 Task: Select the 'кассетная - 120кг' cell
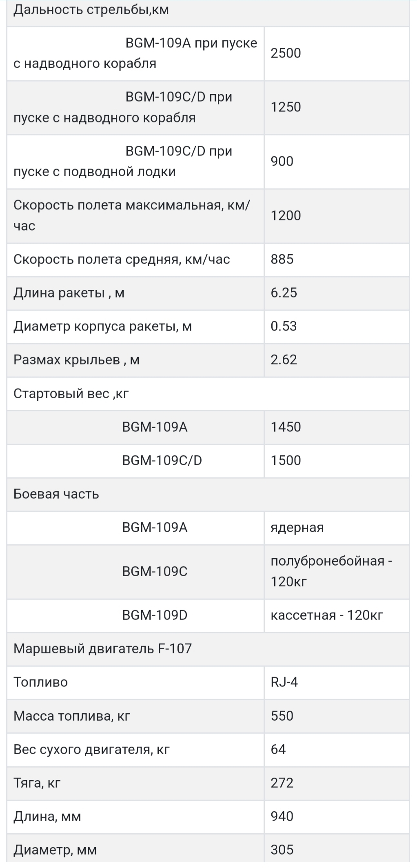pyautogui.click(x=327, y=615)
